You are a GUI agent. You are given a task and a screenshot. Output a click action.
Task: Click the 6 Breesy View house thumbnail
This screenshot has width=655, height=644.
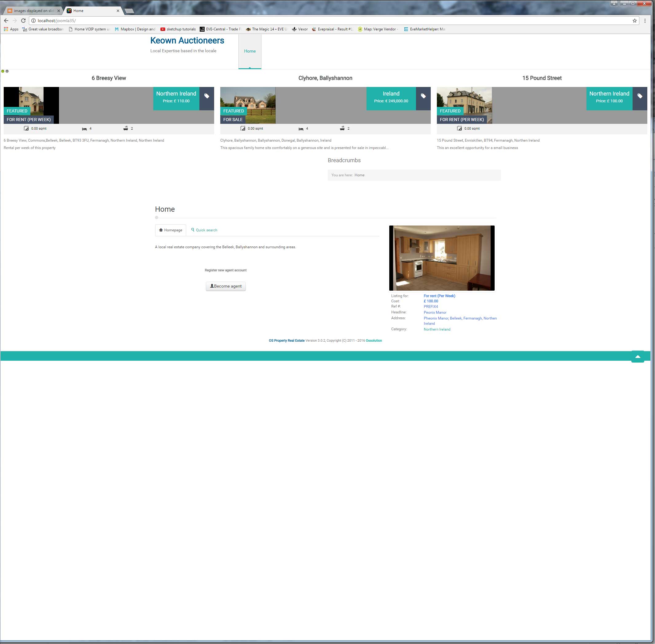point(31,105)
